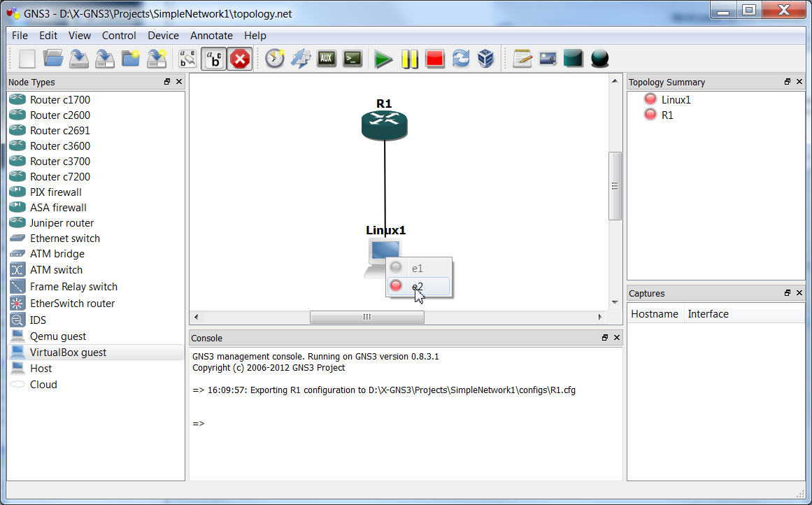
Task: Select VirtualBox guest node type
Action: pos(96,353)
